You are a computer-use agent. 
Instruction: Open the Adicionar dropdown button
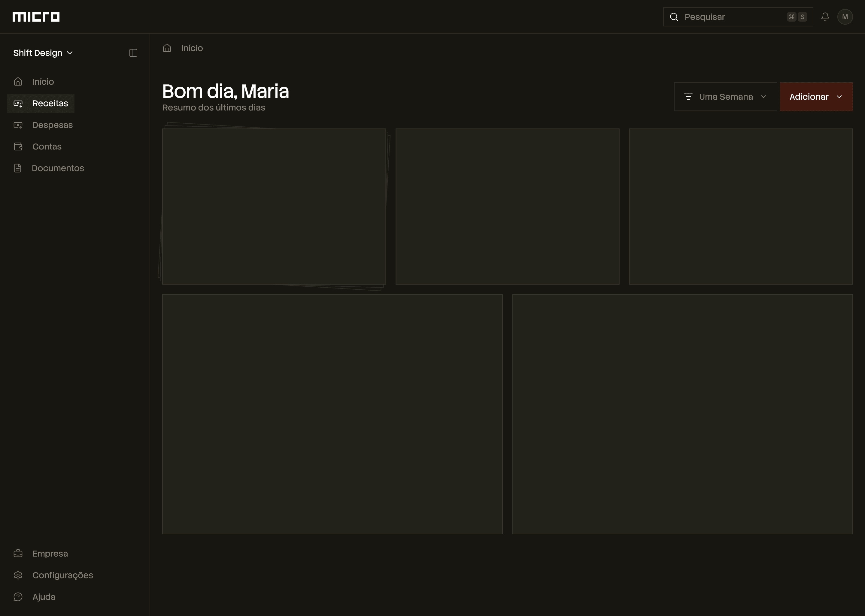(816, 97)
